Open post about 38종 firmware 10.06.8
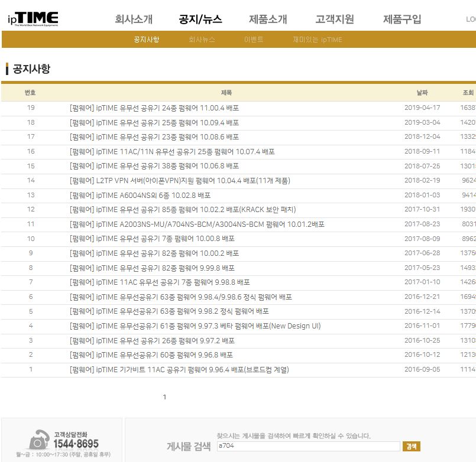This screenshot has height=462, width=476. (x=154, y=166)
